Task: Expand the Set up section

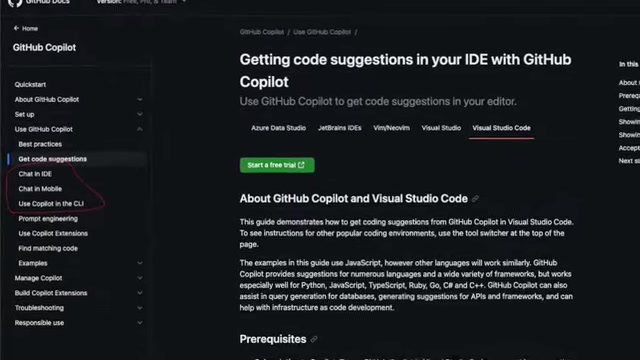Action: coord(140,114)
